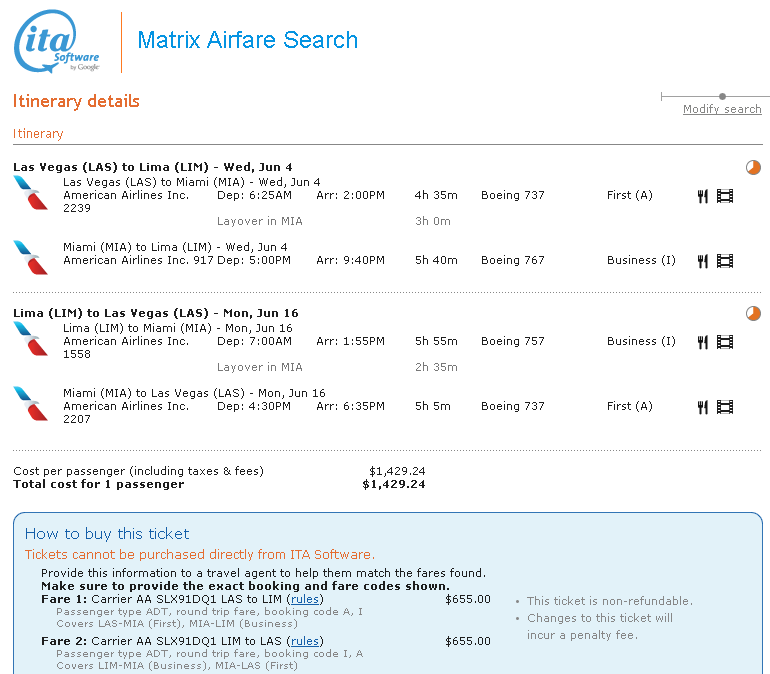
Task: View the rules link for Fare 2
Action: (x=305, y=641)
